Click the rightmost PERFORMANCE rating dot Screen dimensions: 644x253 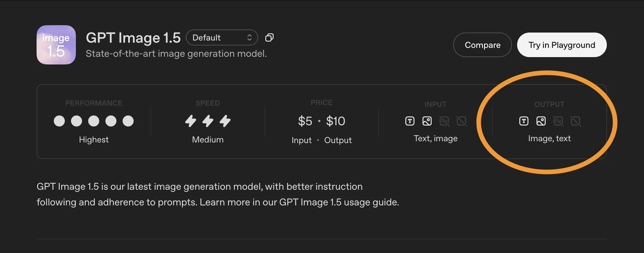pos(128,121)
